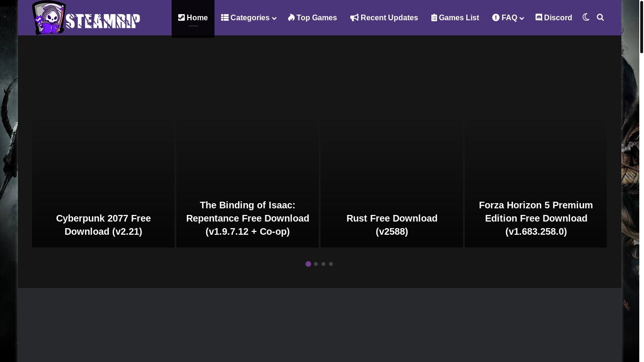The image size is (644, 362).
Task: Open Cyberpunk 2077 Free Download post
Action: [103, 225]
